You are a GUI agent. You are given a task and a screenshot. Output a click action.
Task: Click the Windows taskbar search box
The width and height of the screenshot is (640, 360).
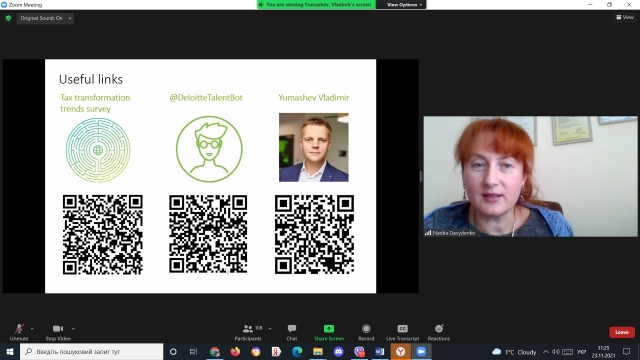coord(91,351)
